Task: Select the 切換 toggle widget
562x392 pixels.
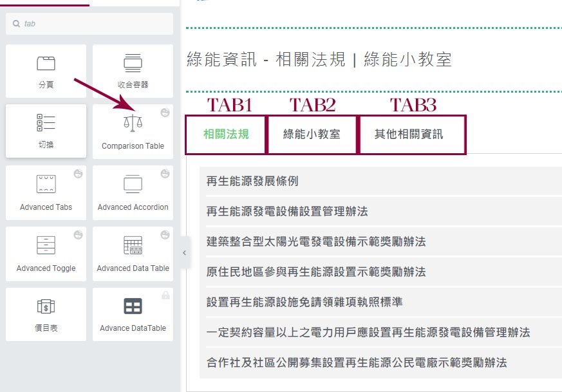Action: tap(46, 131)
